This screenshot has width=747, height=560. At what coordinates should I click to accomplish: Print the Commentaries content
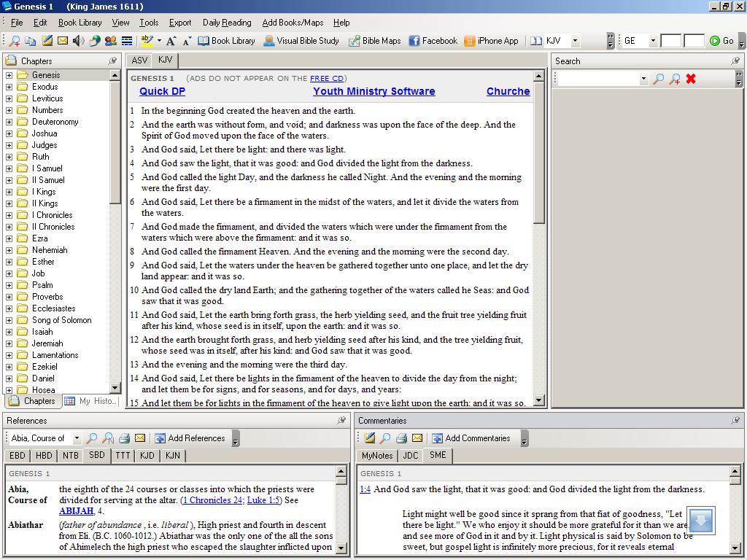[402, 438]
